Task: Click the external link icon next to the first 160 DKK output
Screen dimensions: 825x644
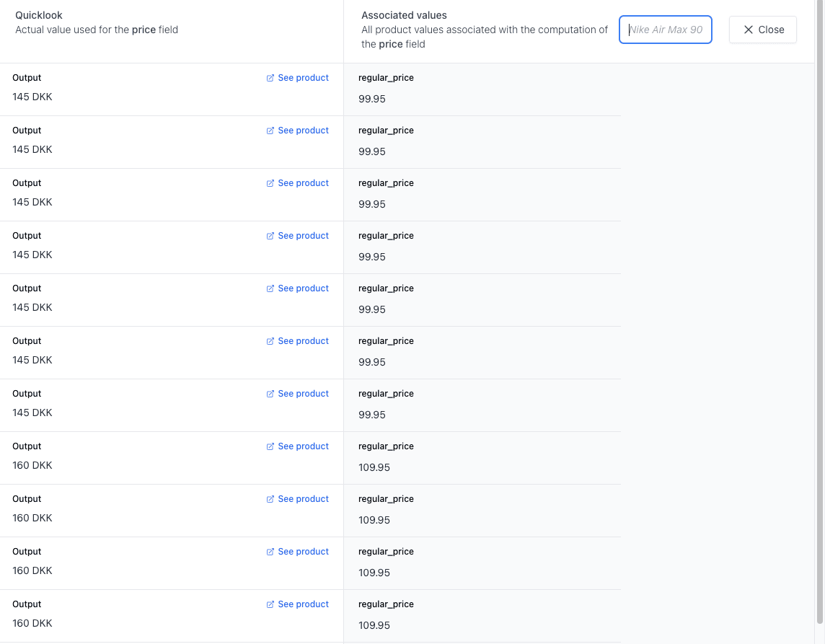Action: 270,446
